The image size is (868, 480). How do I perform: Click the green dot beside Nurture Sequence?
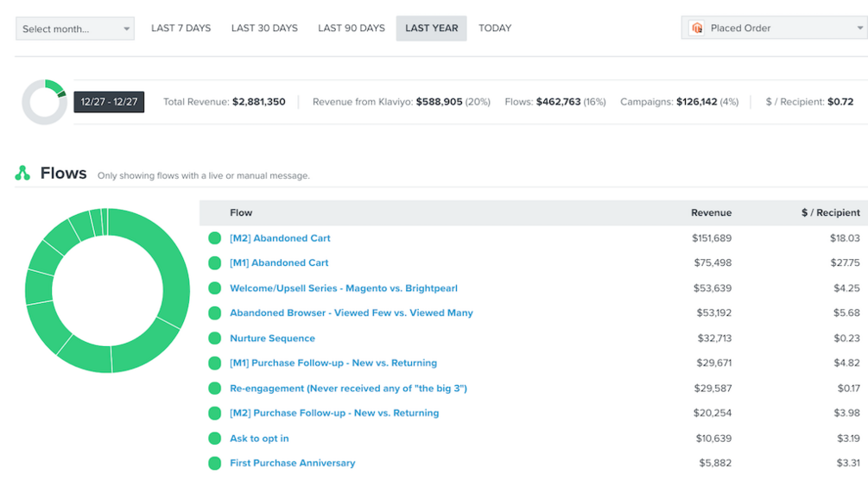(x=214, y=338)
